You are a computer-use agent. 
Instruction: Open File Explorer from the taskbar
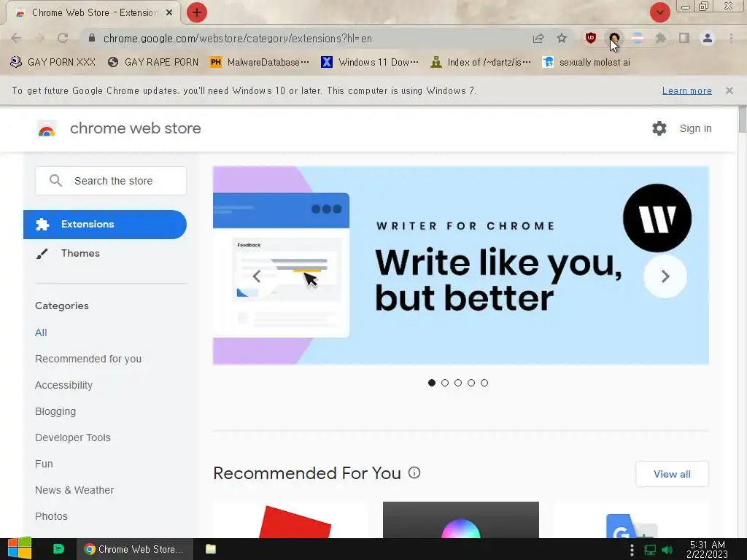pos(211,549)
